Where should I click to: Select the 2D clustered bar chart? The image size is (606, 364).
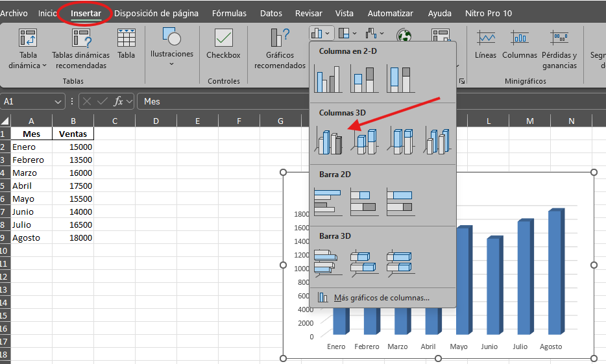[328, 202]
